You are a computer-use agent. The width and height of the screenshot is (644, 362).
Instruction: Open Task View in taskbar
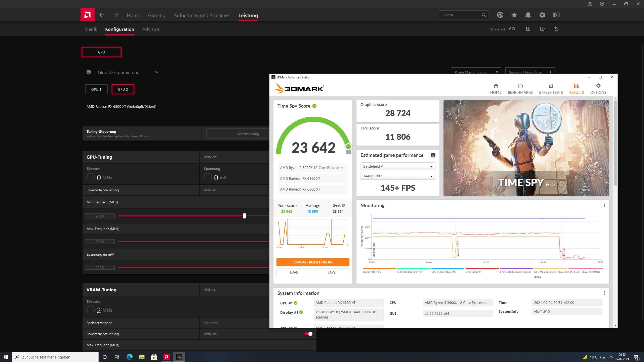(117, 357)
